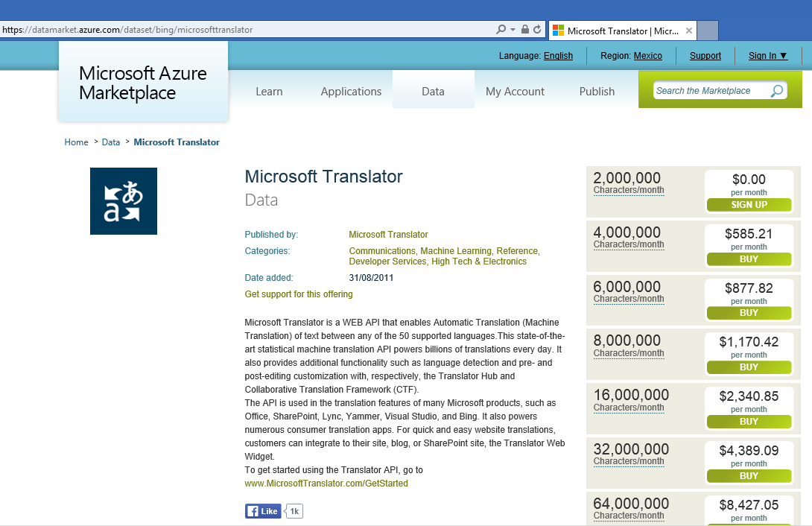Click SIGN UP for the free plan
The height and width of the screenshot is (526, 812).
pyautogui.click(x=749, y=204)
